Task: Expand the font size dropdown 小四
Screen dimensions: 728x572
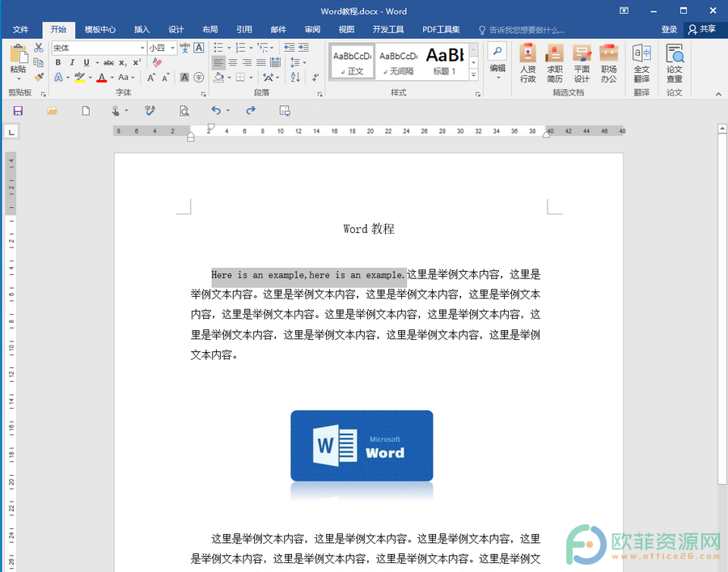Action: point(173,48)
